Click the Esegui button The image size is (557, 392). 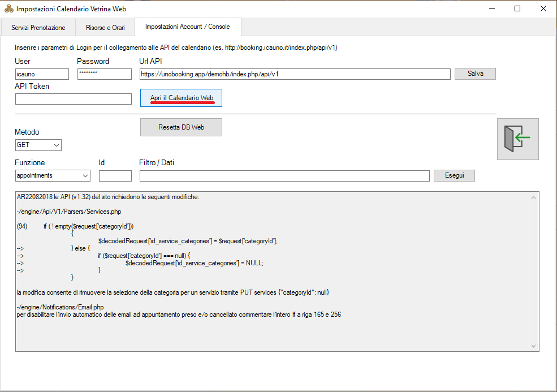(454, 175)
